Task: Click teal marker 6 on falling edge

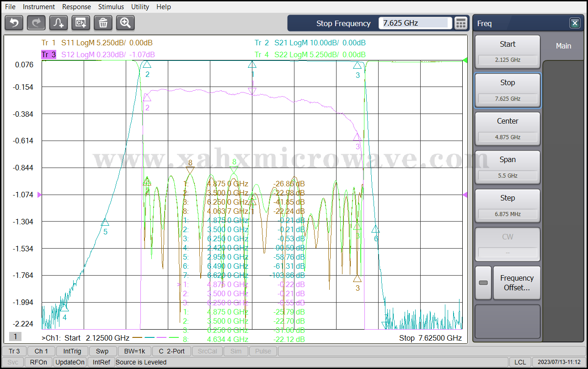Action: coord(375,230)
